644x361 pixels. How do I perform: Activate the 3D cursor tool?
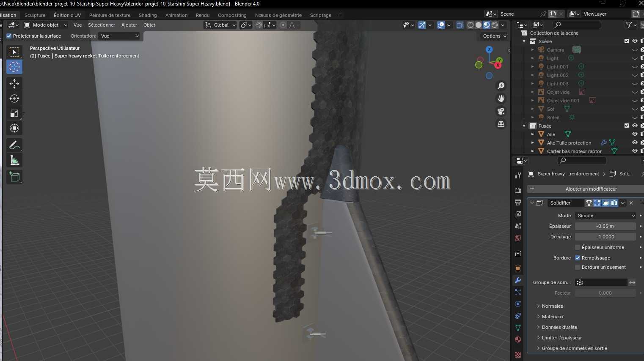coord(14,67)
